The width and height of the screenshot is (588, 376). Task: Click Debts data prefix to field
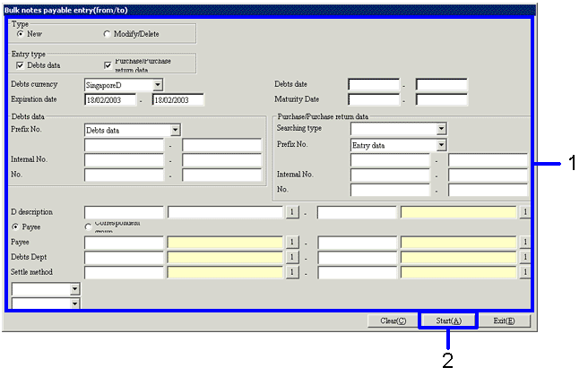pos(222,145)
